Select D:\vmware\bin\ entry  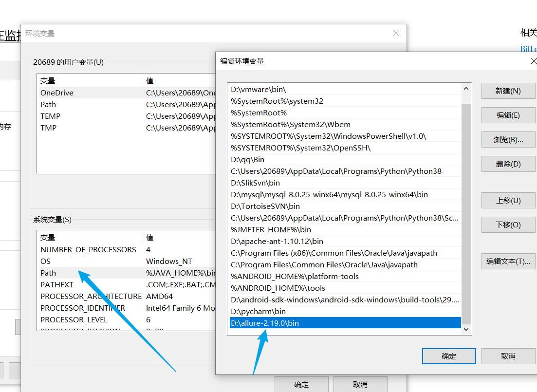click(345, 90)
